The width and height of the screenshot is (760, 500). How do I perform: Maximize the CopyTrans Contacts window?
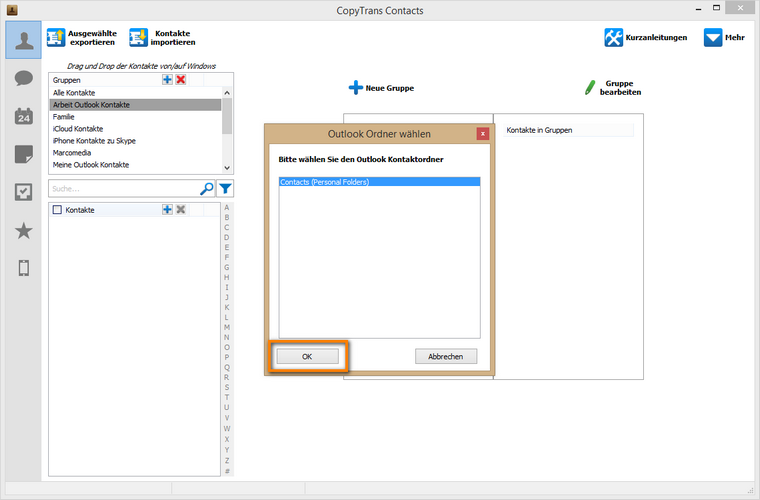click(x=716, y=8)
